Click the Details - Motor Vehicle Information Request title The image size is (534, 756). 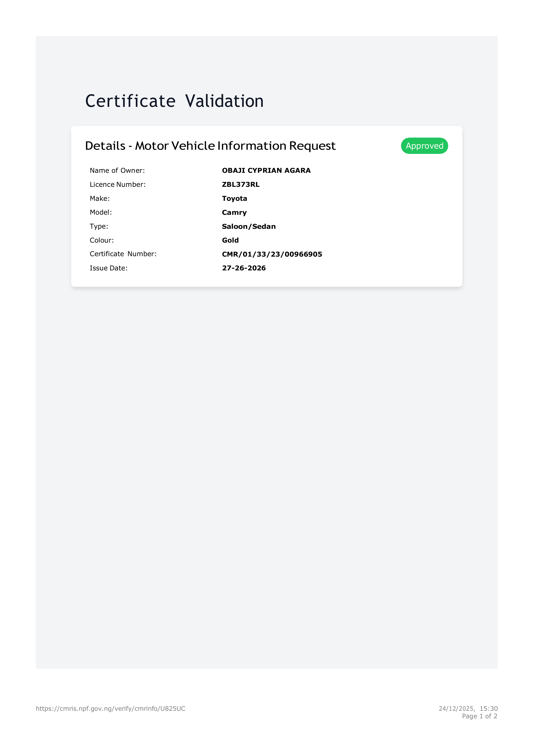tap(210, 146)
